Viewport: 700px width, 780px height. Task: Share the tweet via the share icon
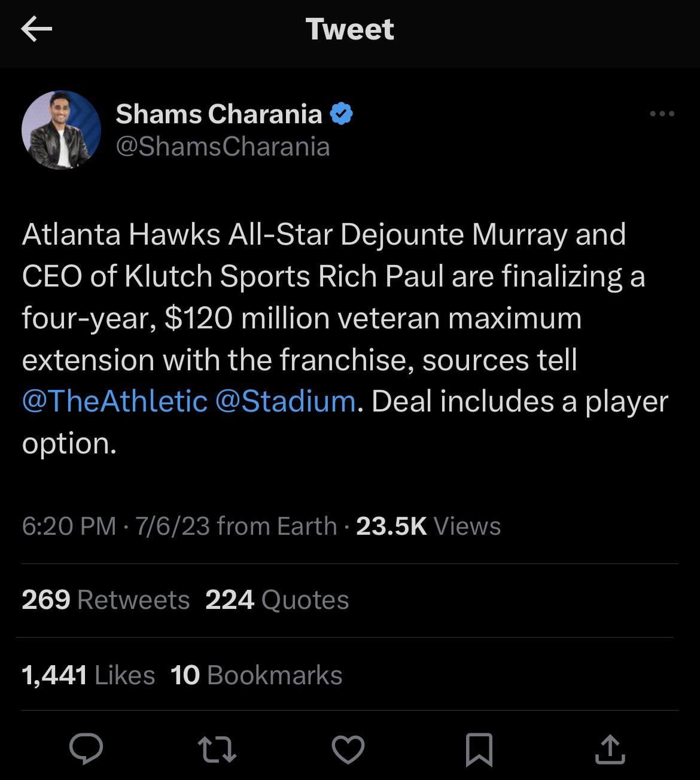[x=610, y=749]
